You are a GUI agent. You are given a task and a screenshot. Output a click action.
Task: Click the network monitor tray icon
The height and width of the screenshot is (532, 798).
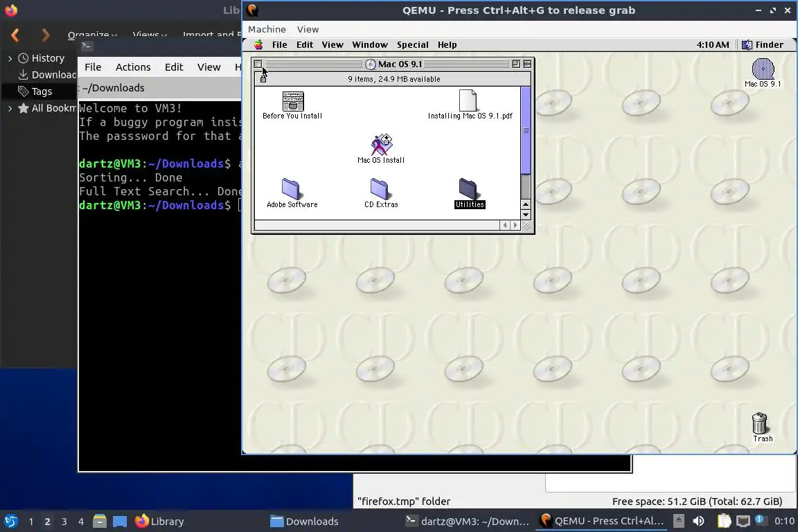point(743,521)
